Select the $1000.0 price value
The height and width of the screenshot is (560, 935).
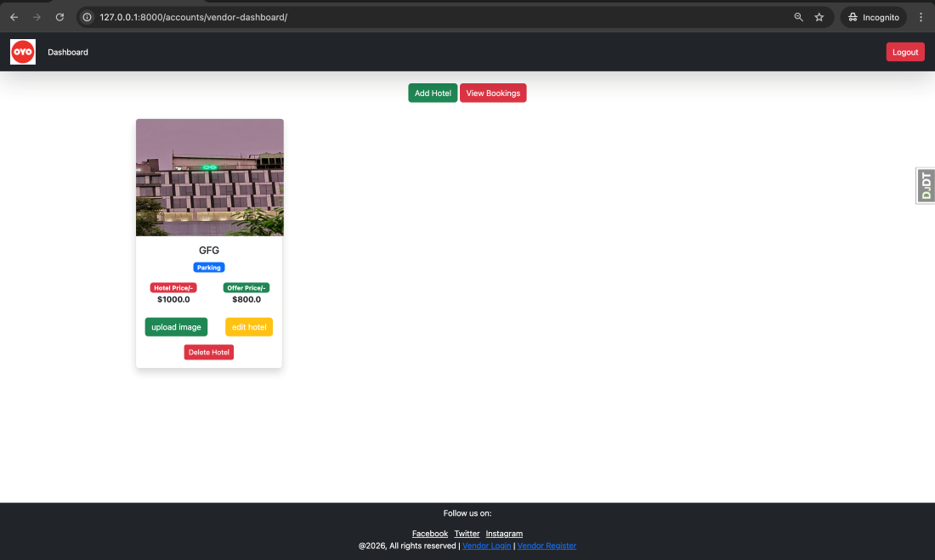173,299
